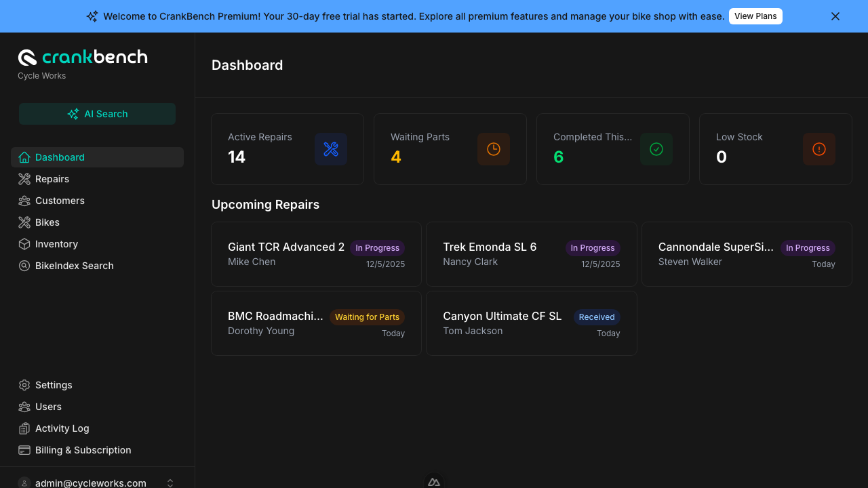This screenshot has width=868, height=488.
Task: Click the Bikes bicycle icon in the sidebar
Action: pos(24,222)
